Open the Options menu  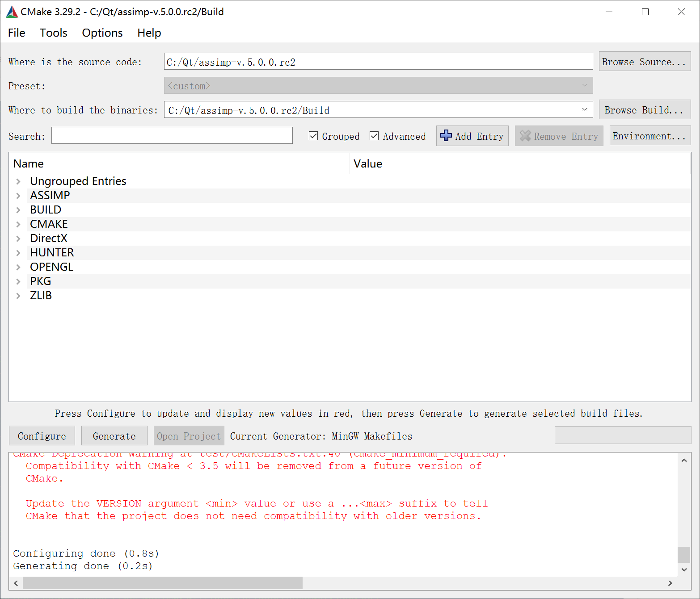click(x=102, y=33)
